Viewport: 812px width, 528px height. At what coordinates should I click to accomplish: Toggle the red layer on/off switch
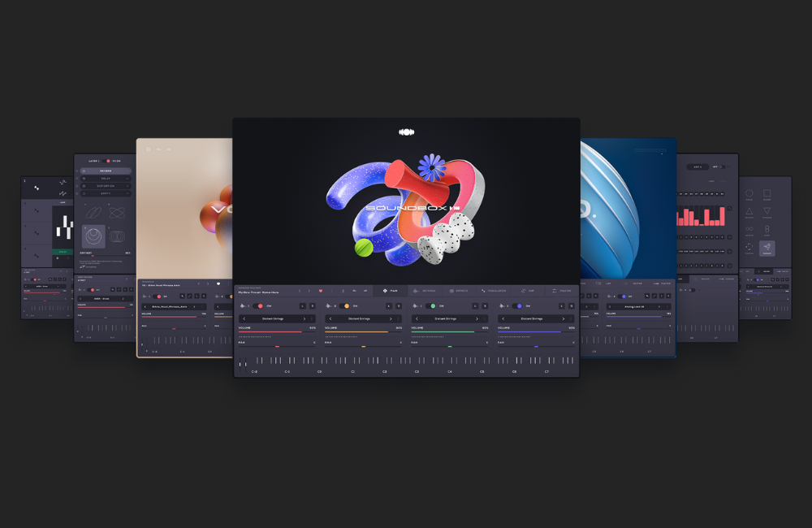[258, 305]
